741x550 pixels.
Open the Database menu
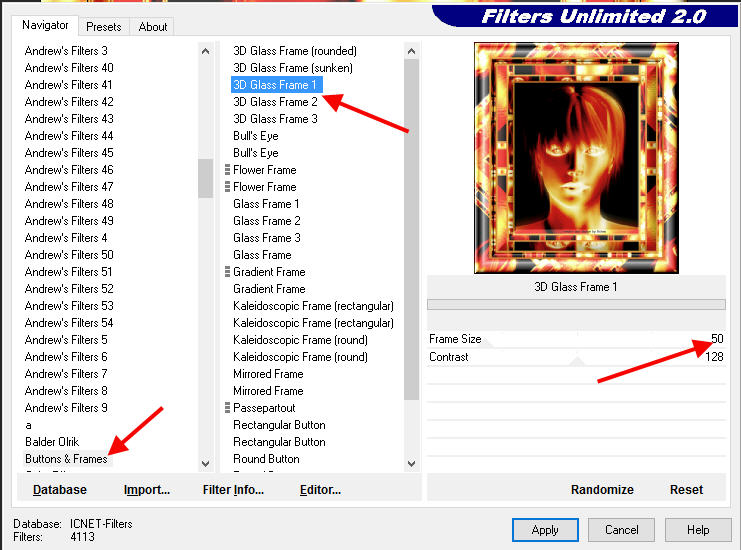(x=60, y=490)
